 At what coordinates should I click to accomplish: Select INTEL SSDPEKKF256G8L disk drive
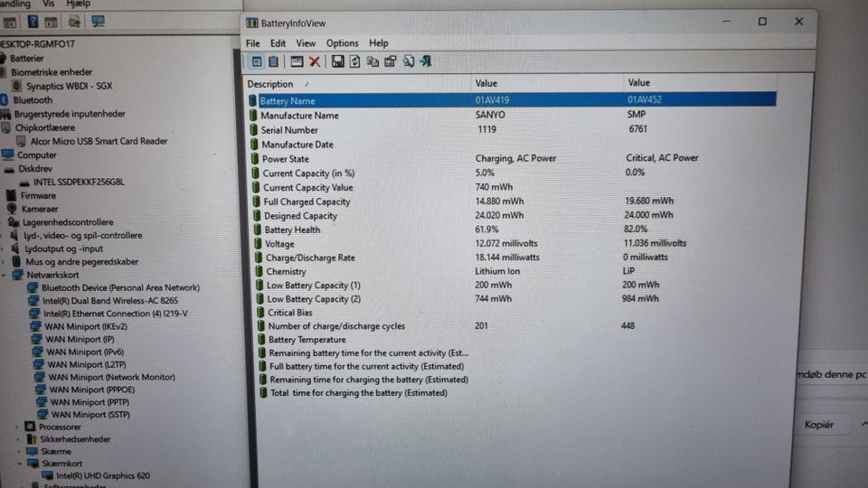79,182
